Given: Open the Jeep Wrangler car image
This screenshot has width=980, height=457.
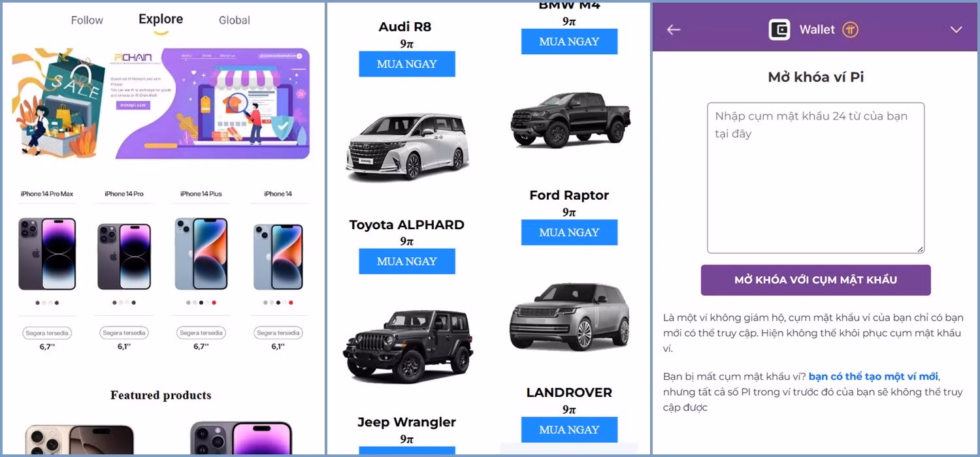Looking at the screenshot, I should click(x=408, y=347).
